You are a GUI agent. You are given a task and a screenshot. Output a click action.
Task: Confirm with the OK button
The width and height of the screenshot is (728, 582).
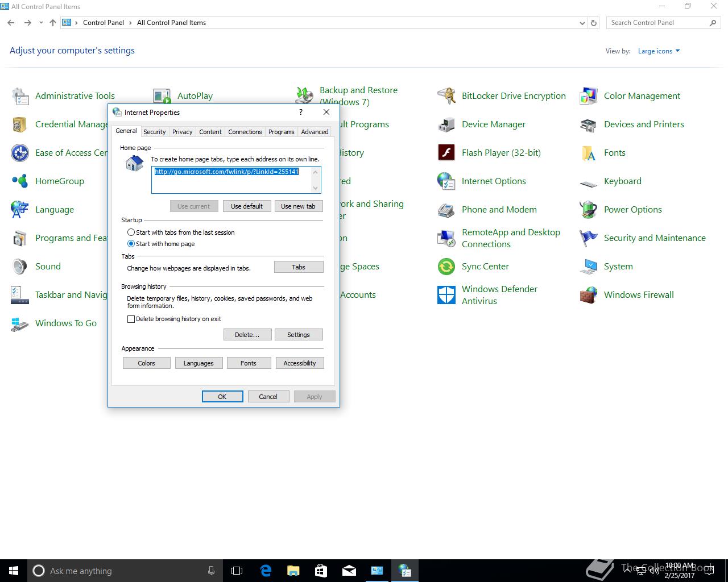click(x=222, y=397)
